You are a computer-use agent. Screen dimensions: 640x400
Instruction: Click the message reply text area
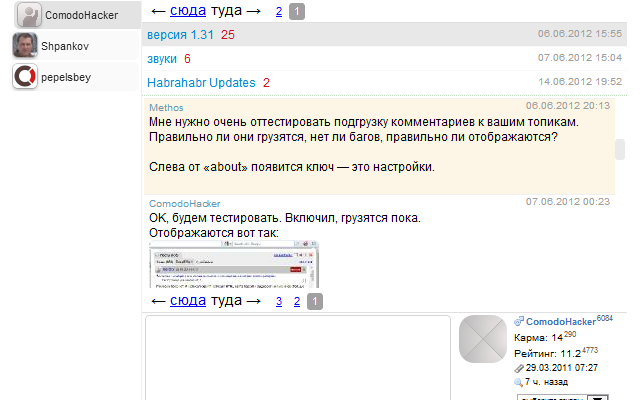tap(298, 358)
